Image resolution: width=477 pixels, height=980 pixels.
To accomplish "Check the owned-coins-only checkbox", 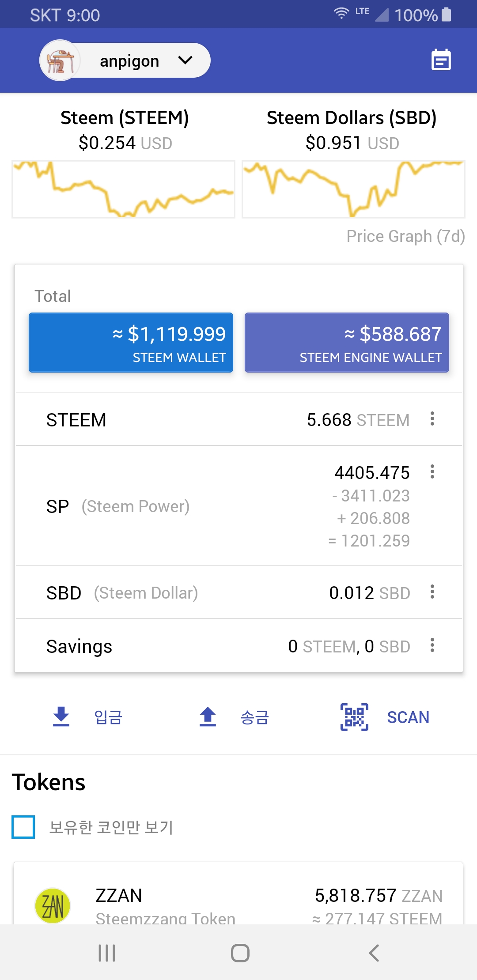I will pyautogui.click(x=23, y=827).
